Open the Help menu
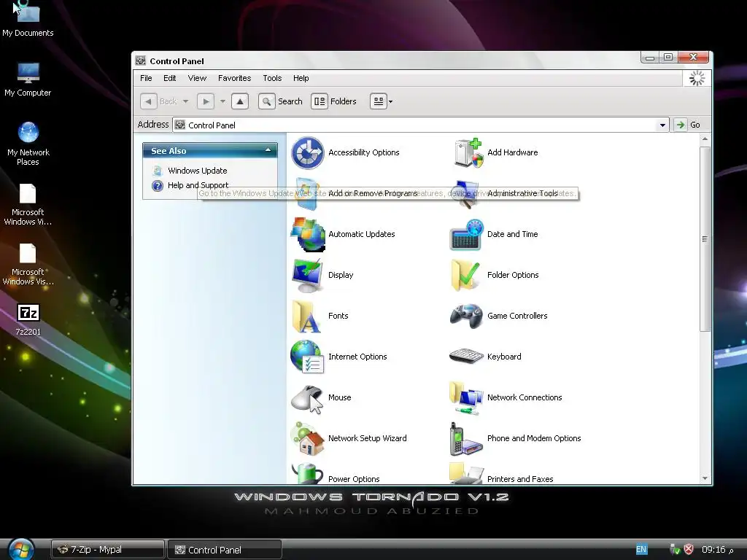Screen dimensions: 747x560 pos(301,78)
